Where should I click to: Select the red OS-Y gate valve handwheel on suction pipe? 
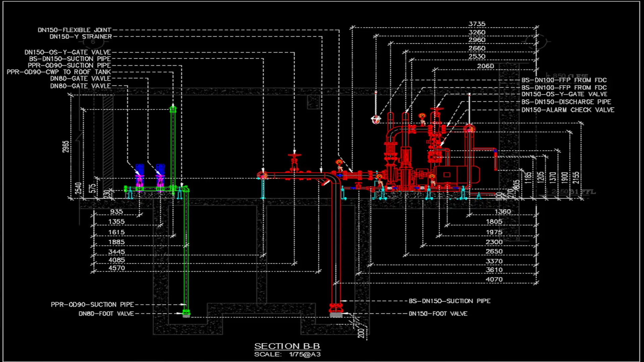coord(294,156)
